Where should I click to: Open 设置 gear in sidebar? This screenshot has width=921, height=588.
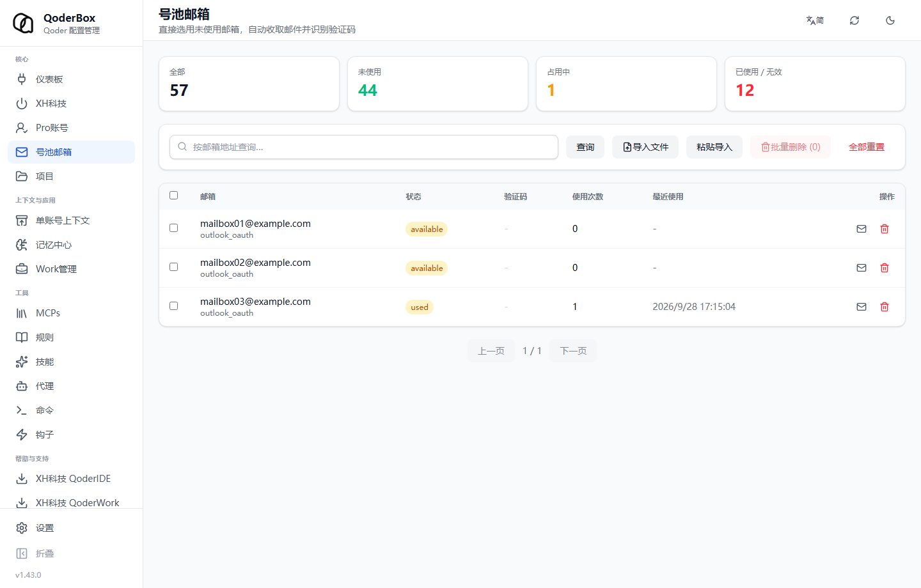coord(22,528)
